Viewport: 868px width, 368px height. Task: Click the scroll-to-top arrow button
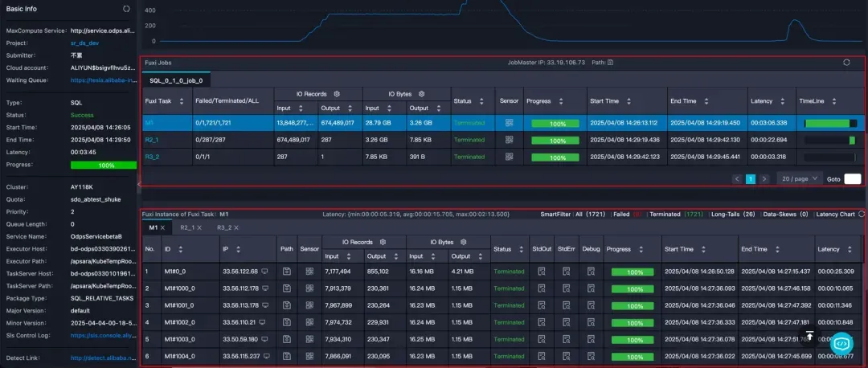tap(809, 335)
